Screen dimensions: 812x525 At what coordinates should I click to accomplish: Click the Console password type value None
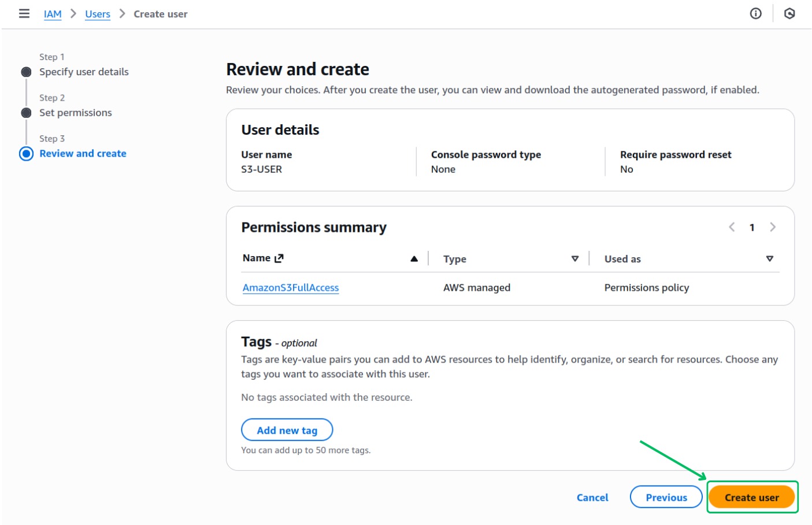tap(443, 169)
